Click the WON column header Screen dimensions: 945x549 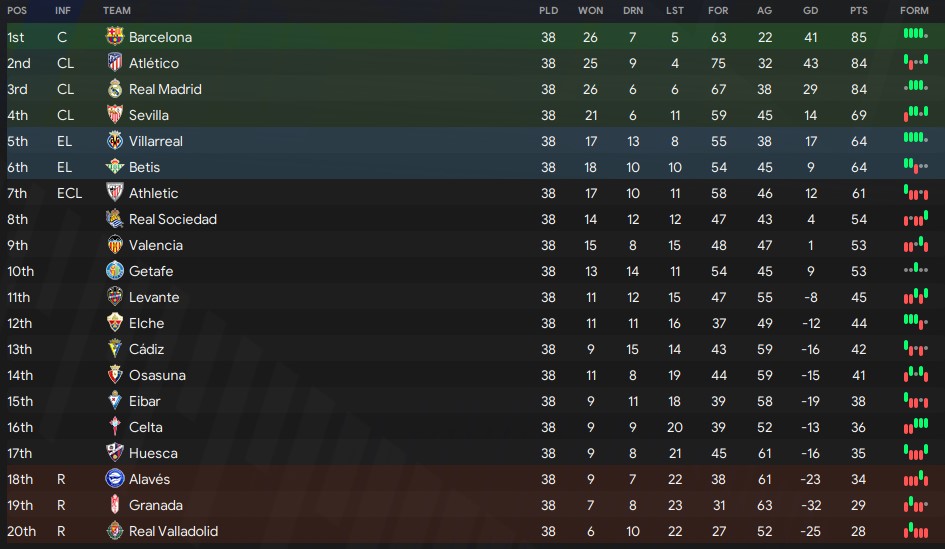[590, 10]
